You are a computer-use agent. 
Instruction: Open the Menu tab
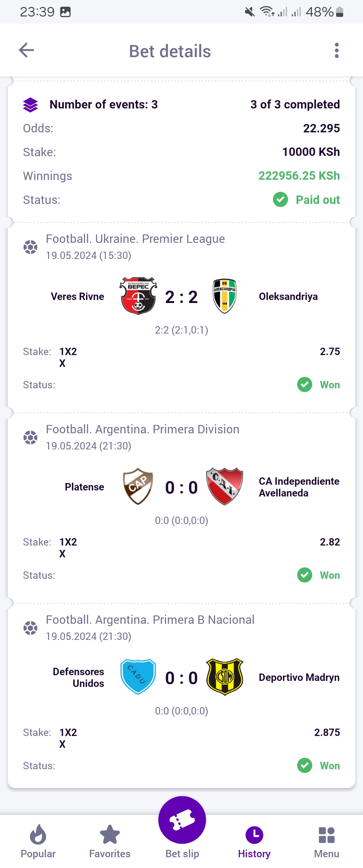tap(326, 839)
